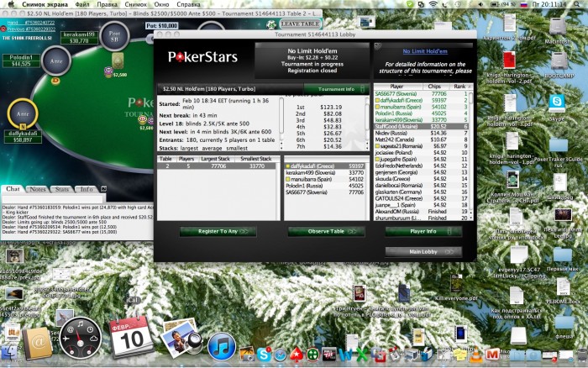Click the green chip icon beside Leave Table
588x368 pixels.
(271, 24)
